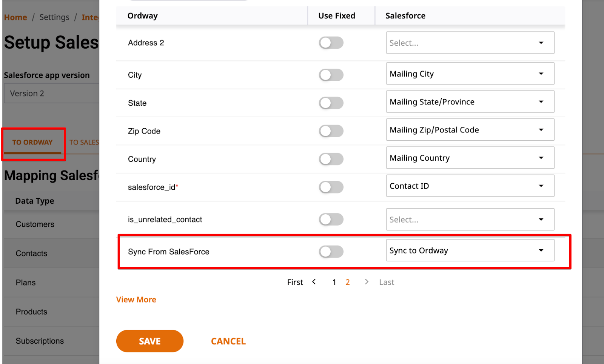Open the Contact ID dropdown

[470, 186]
